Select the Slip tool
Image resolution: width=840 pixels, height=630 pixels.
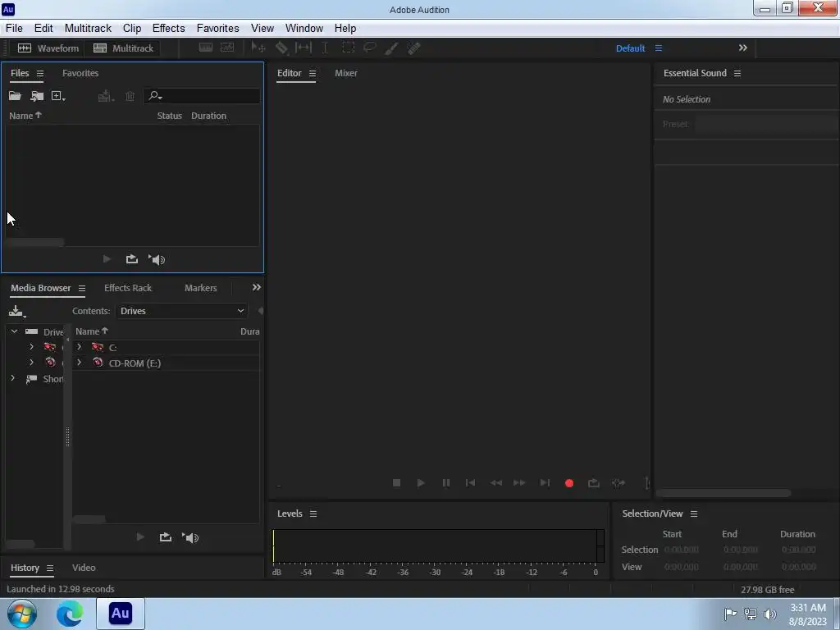point(304,48)
